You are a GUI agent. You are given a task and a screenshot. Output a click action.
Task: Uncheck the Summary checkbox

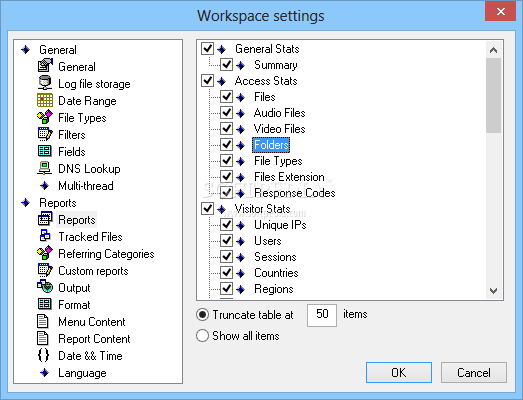(x=226, y=64)
